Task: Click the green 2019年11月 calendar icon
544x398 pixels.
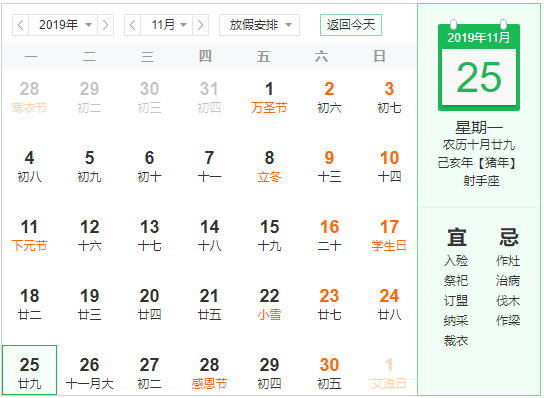Action: (x=479, y=66)
